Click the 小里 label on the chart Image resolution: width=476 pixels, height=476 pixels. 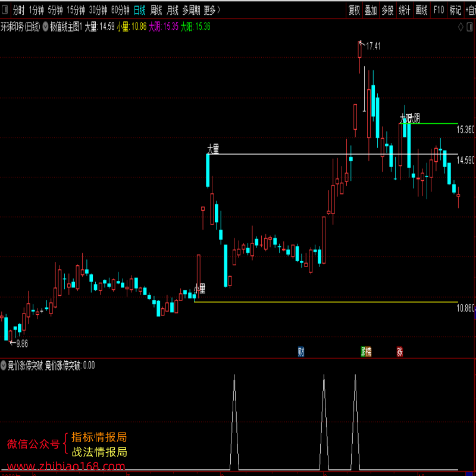click(x=200, y=289)
